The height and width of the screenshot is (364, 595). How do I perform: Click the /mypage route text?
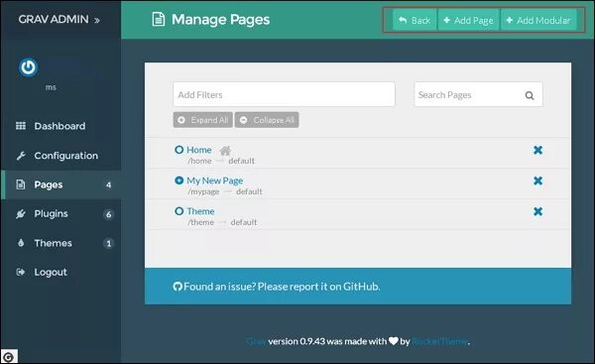[203, 191]
